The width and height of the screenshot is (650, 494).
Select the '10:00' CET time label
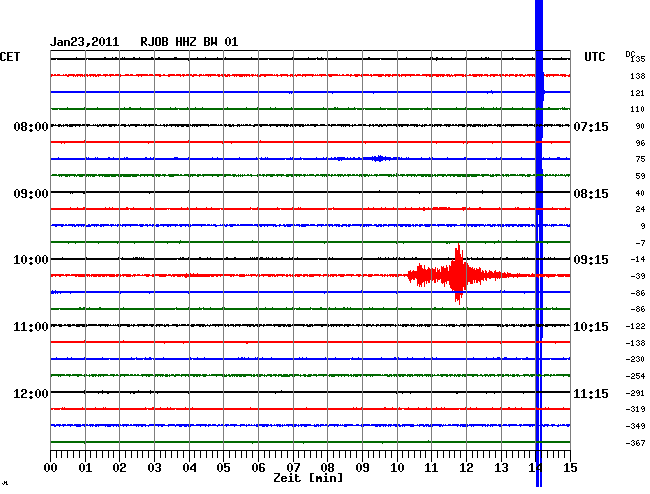click(x=31, y=260)
